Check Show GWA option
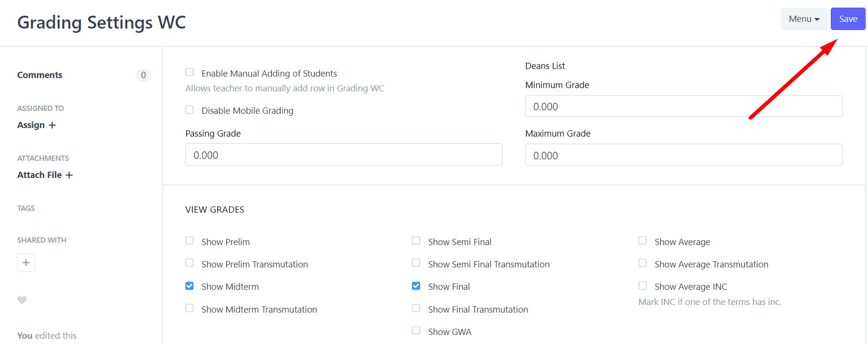 (x=416, y=331)
